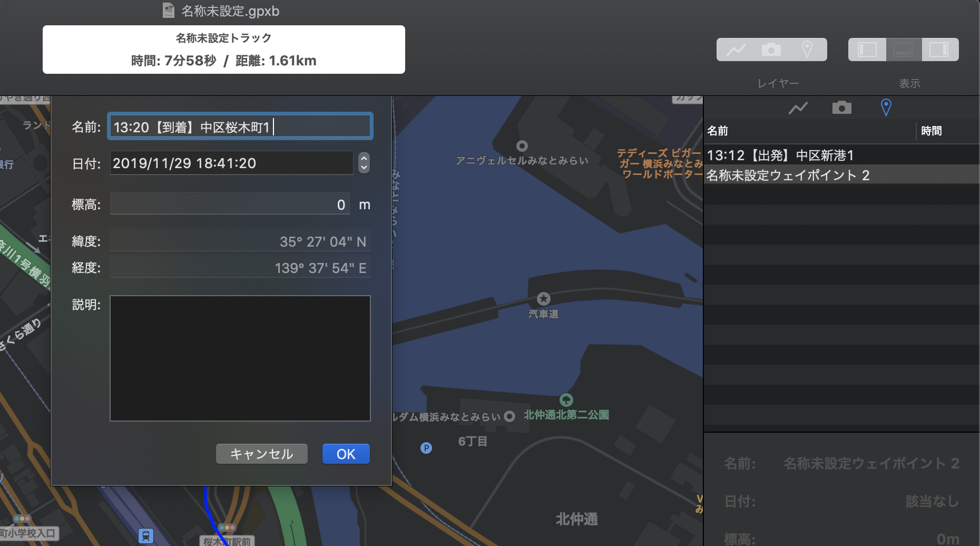Click the アニヴェルセルみなとみらい map marker
The height and width of the screenshot is (546, 980).
pyautogui.click(x=522, y=146)
